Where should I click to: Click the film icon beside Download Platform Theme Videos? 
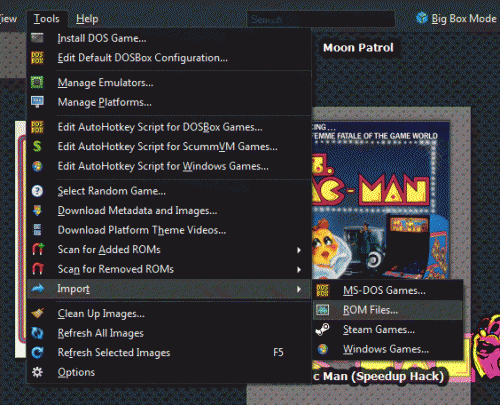coord(37,230)
